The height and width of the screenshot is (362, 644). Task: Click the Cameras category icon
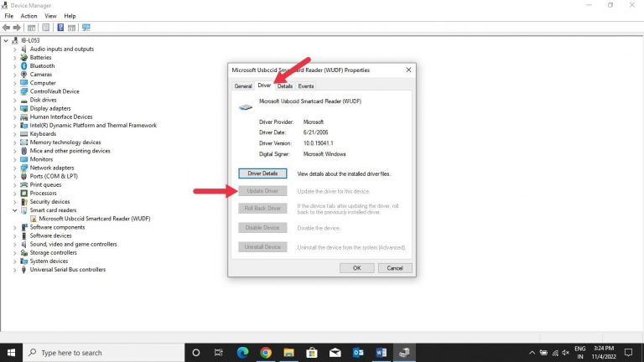click(23, 75)
